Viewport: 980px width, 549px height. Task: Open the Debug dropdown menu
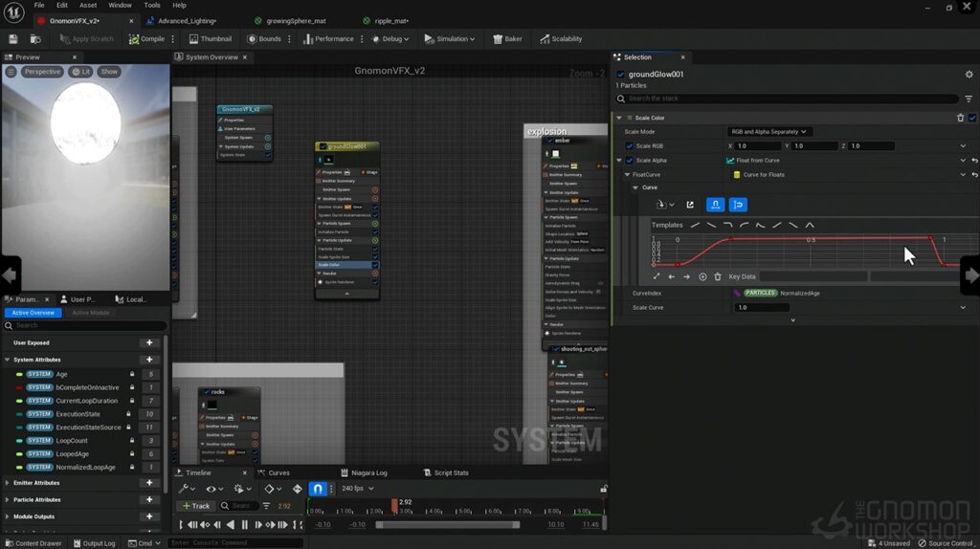(390, 38)
